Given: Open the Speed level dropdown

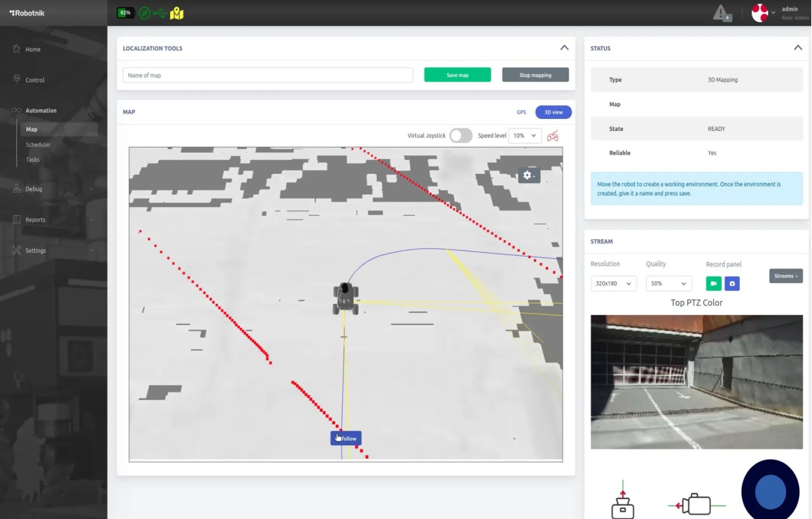Looking at the screenshot, I should (x=525, y=136).
